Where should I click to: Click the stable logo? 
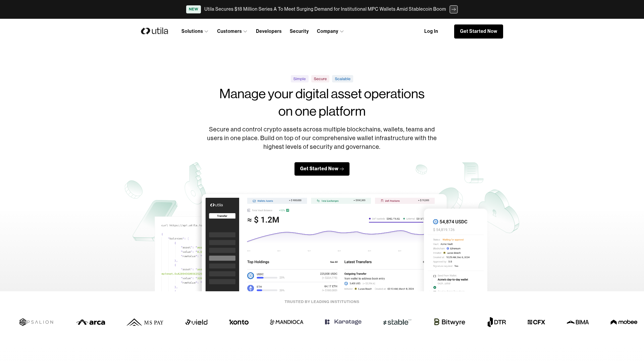(x=397, y=322)
